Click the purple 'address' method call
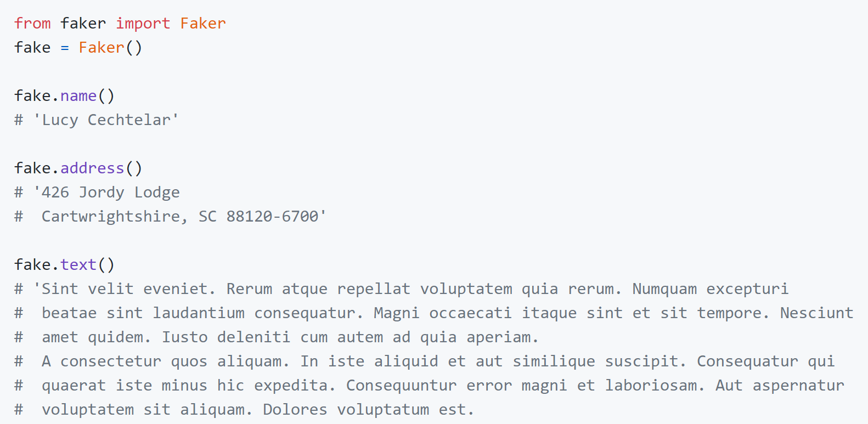 point(92,168)
